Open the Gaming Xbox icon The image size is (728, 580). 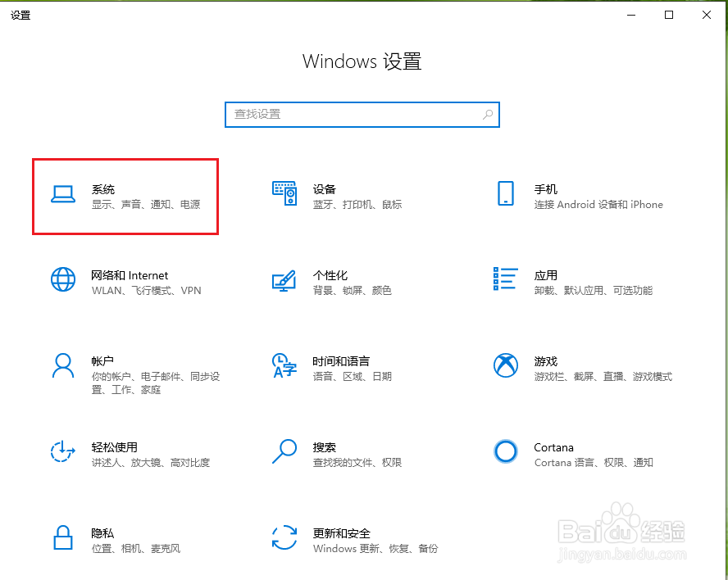(506, 365)
